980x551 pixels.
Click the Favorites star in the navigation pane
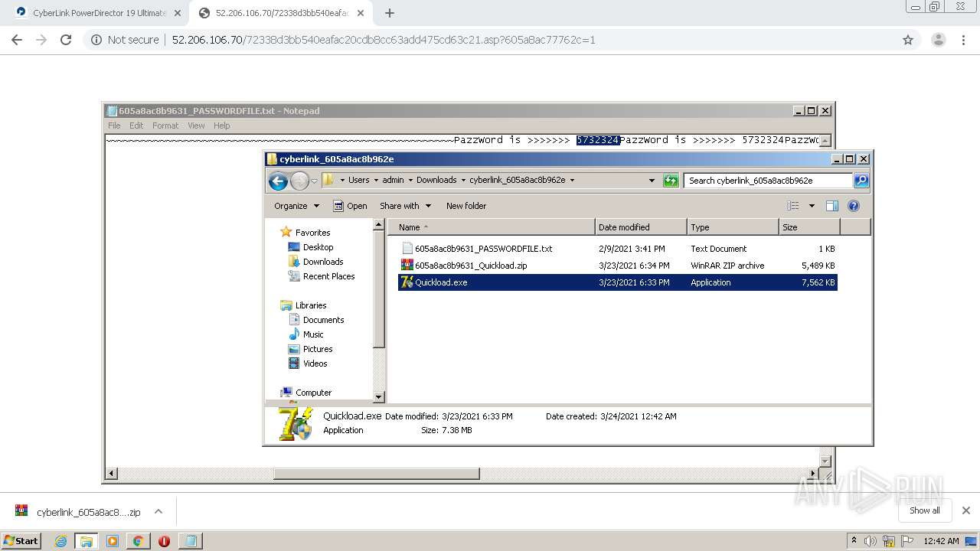(286, 232)
